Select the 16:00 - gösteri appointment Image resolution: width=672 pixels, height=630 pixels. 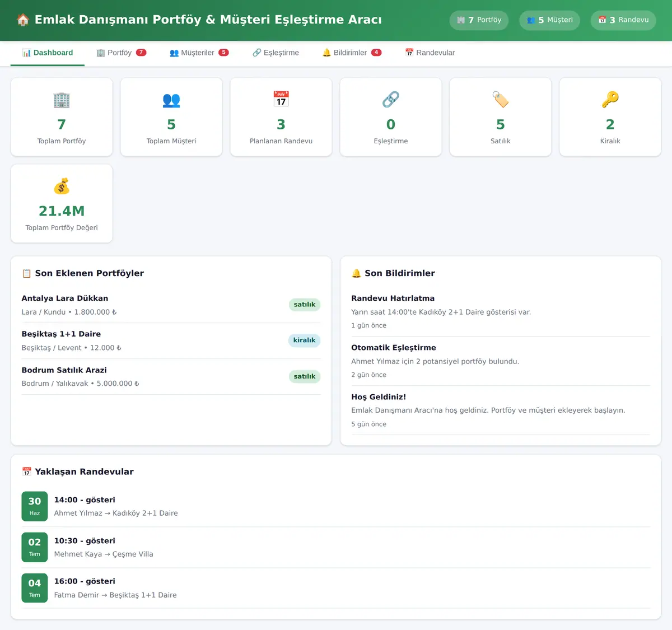(x=336, y=588)
